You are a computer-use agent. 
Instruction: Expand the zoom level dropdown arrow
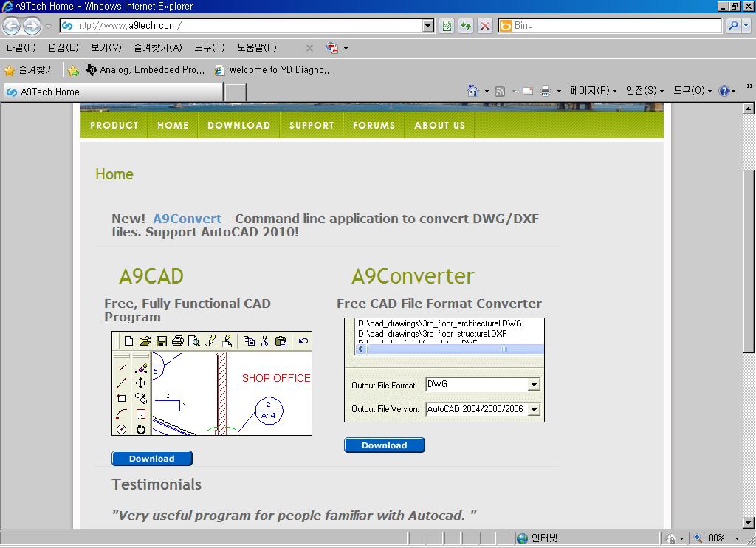point(737,538)
